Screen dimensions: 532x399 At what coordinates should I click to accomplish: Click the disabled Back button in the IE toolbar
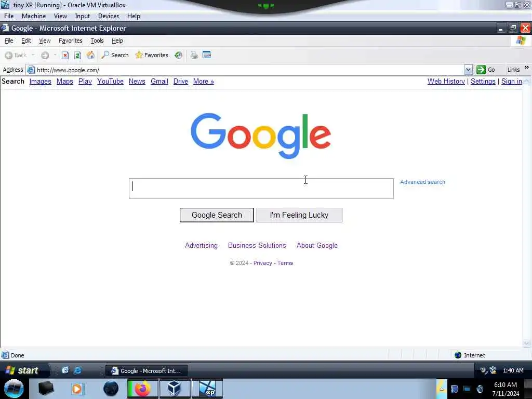[x=16, y=55]
